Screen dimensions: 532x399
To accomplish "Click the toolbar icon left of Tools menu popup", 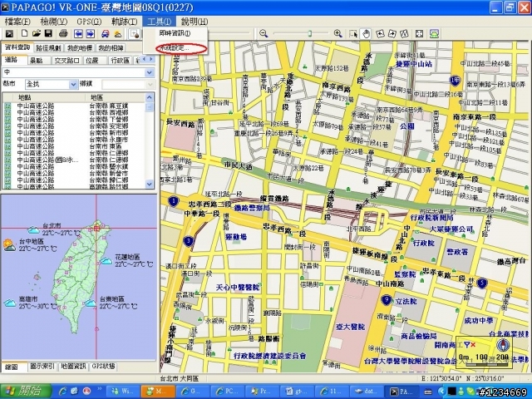I will pos(135,33).
